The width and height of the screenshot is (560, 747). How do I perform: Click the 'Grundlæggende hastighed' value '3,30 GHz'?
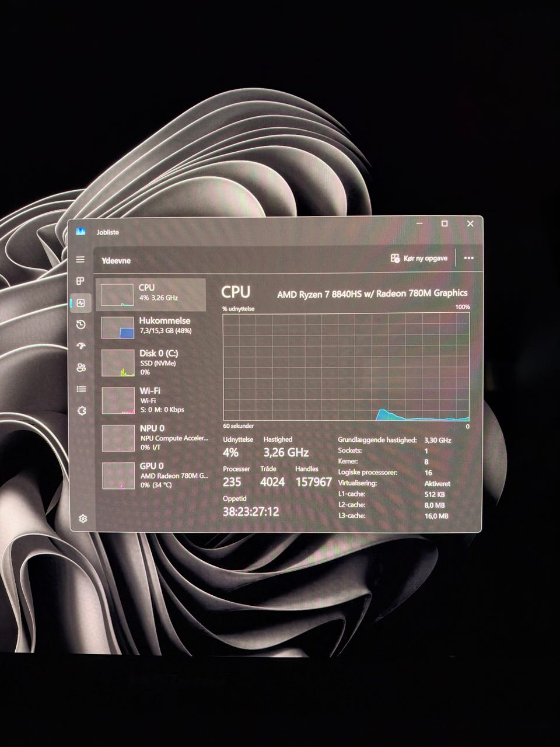pos(437,440)
